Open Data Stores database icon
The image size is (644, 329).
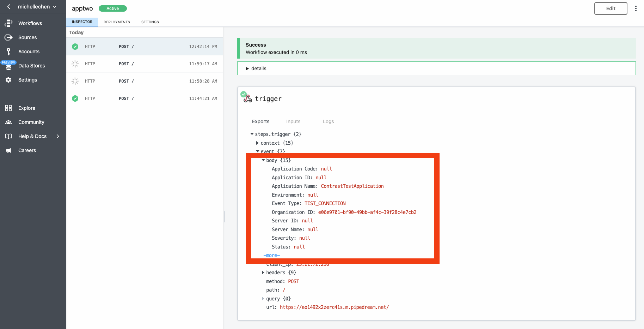(8, 66)
